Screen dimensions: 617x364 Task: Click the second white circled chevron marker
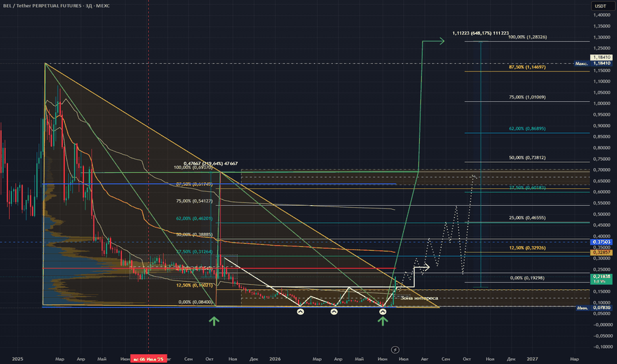coord(334,312)
